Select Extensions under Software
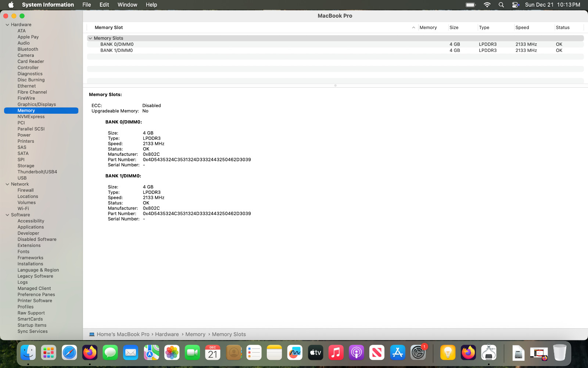 tap(29, 245)
